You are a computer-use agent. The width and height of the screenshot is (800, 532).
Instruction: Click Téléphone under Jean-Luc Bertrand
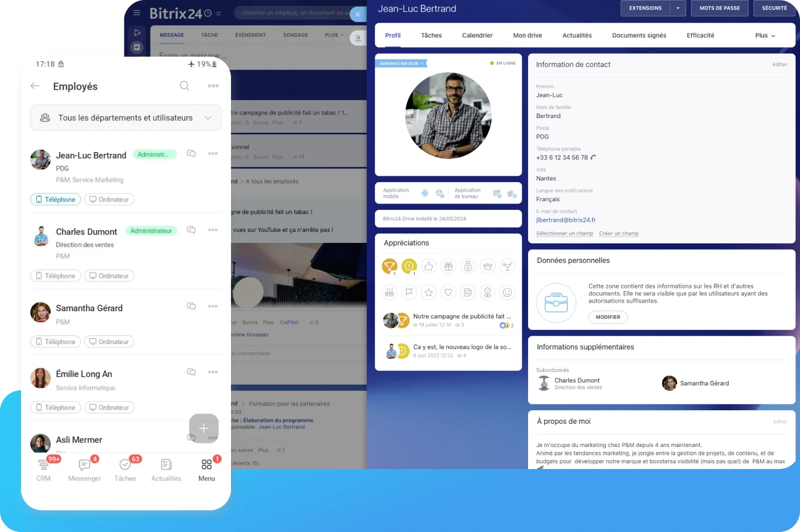tap(55, 199)
